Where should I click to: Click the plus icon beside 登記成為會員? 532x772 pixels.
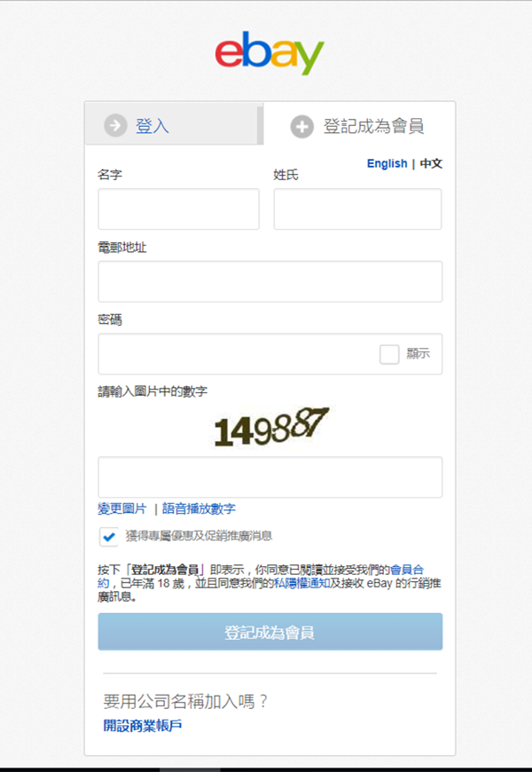[x=301, y=127]
